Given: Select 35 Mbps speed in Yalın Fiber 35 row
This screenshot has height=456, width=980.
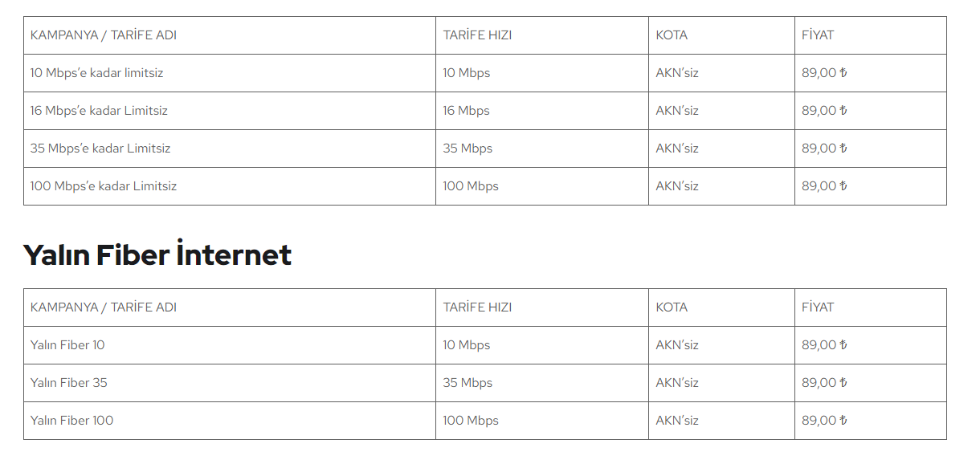Looking at the screenshot, I should [468, 383].
